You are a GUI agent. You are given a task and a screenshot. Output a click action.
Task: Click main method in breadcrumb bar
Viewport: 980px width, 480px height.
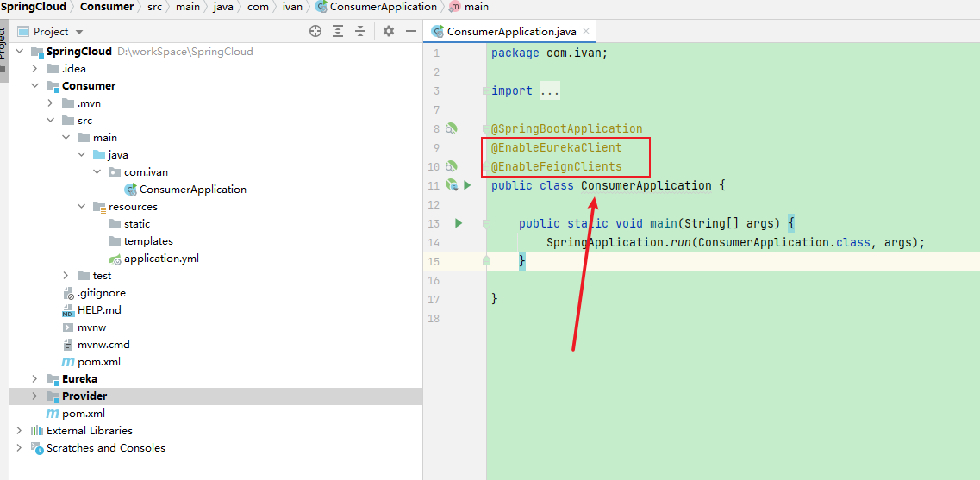(477, 7)
